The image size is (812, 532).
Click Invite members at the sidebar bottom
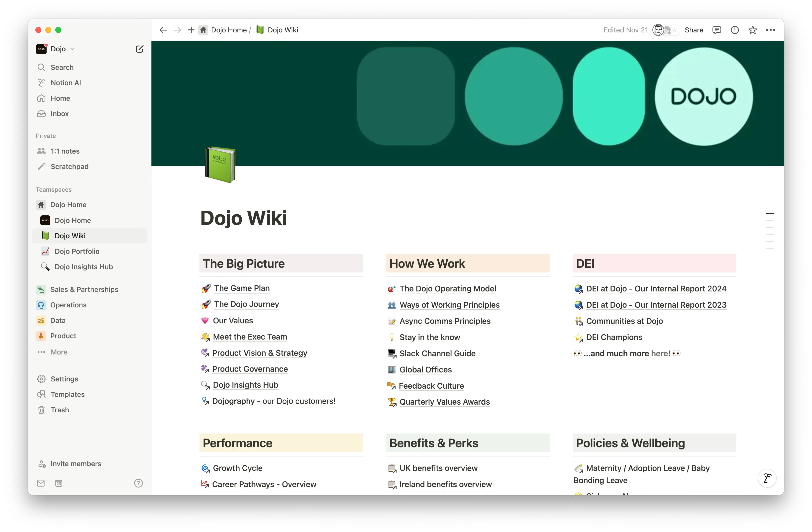[x=76, y=464]
